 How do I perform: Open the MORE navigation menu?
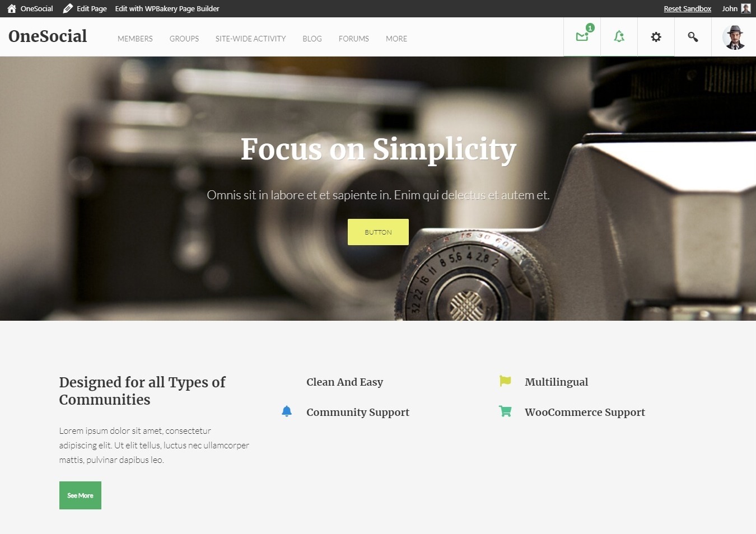click(396, 39)
